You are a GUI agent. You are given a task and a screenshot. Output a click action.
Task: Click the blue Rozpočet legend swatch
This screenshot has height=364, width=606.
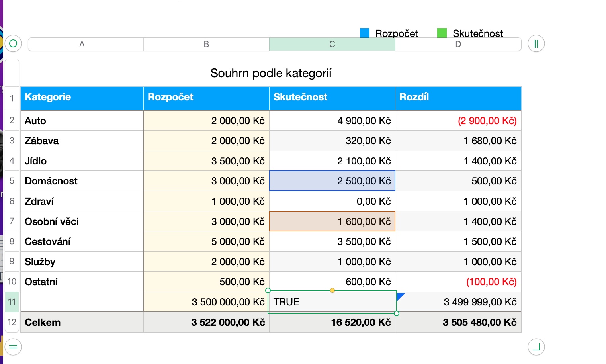pos(365,33)
